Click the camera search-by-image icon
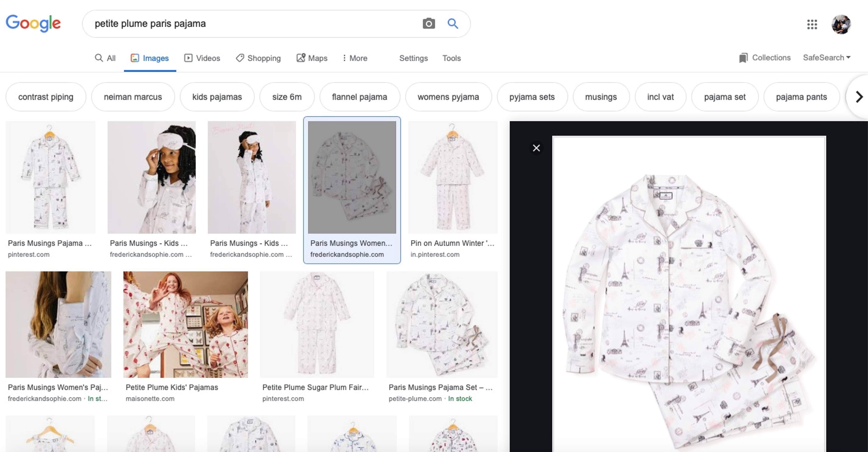This screenshot has height=452, width=868. pyautogui.click(x=429, y=24)
